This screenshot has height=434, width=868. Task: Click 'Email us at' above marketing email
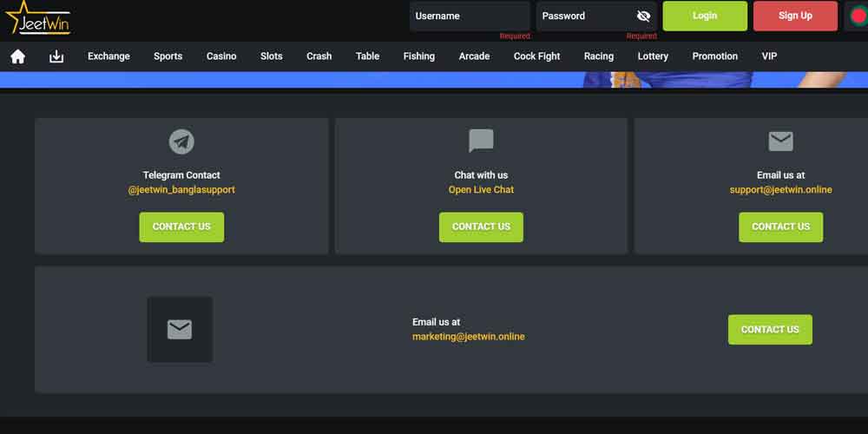pos(437,322)
